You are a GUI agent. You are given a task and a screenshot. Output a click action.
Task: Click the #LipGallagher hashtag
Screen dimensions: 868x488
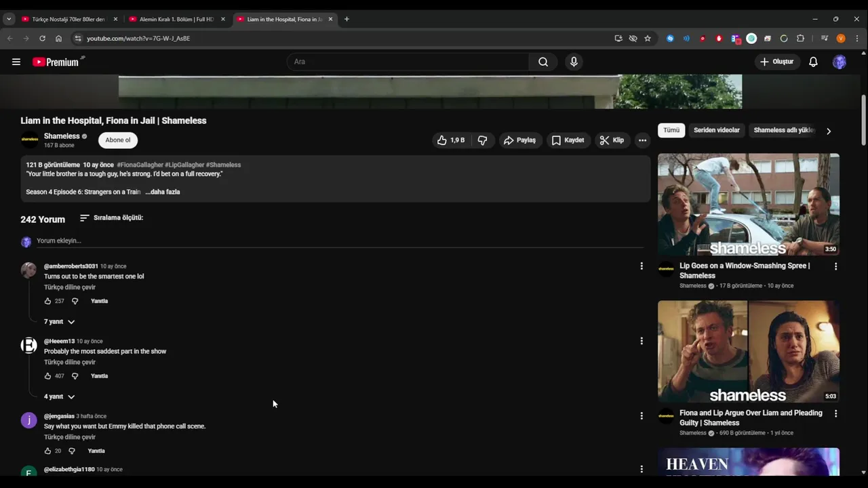(x=184, y=165)
